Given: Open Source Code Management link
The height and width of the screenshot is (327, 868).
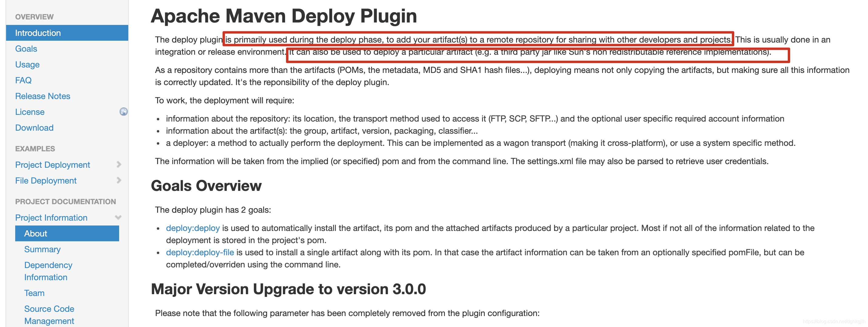Looking at the screenshot, I should click(49, 315).
